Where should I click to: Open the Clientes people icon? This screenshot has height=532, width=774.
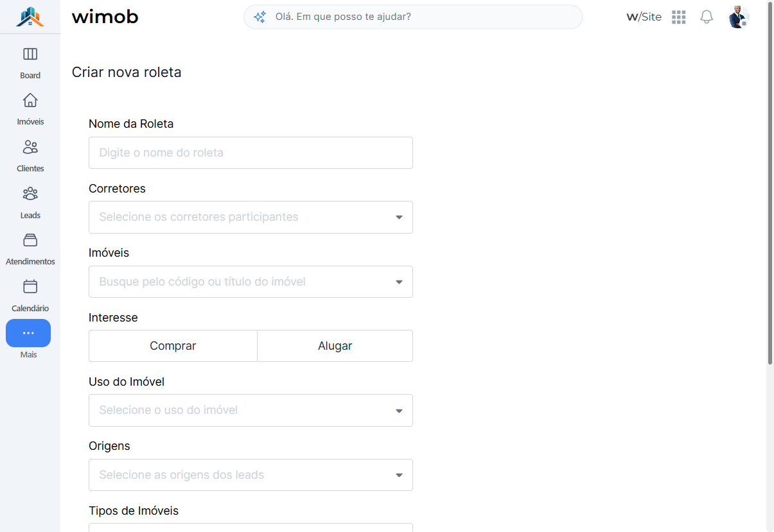click(x=30, y=147)
